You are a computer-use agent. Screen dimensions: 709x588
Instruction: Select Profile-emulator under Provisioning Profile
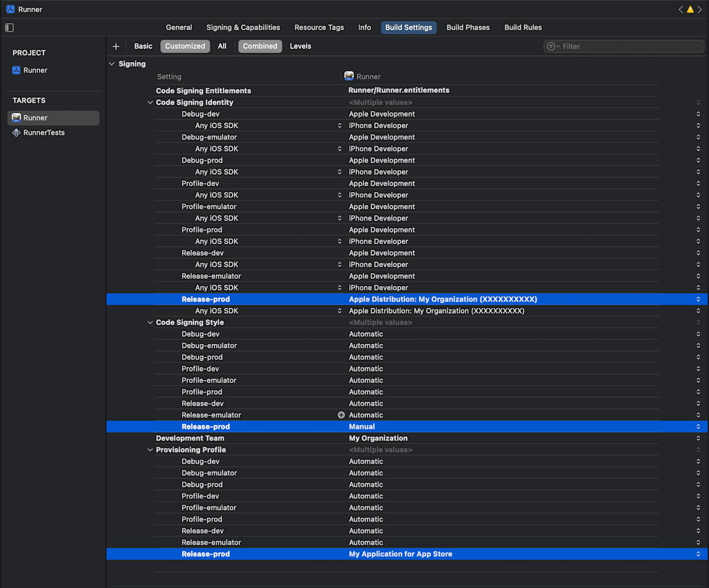209,508
